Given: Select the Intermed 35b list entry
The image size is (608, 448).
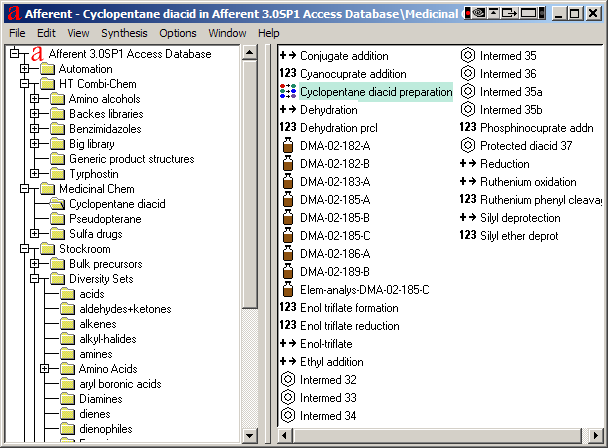Looking at the screenshot, I should (x=511, y=110).
